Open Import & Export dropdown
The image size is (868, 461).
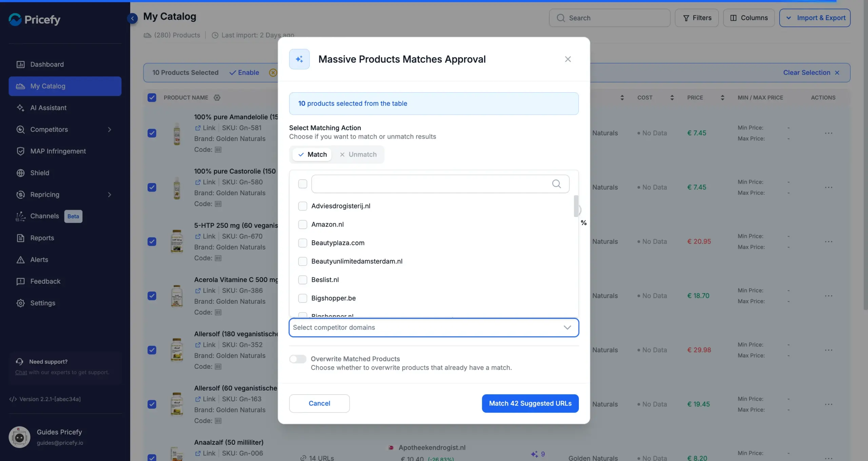coord(814,18)
